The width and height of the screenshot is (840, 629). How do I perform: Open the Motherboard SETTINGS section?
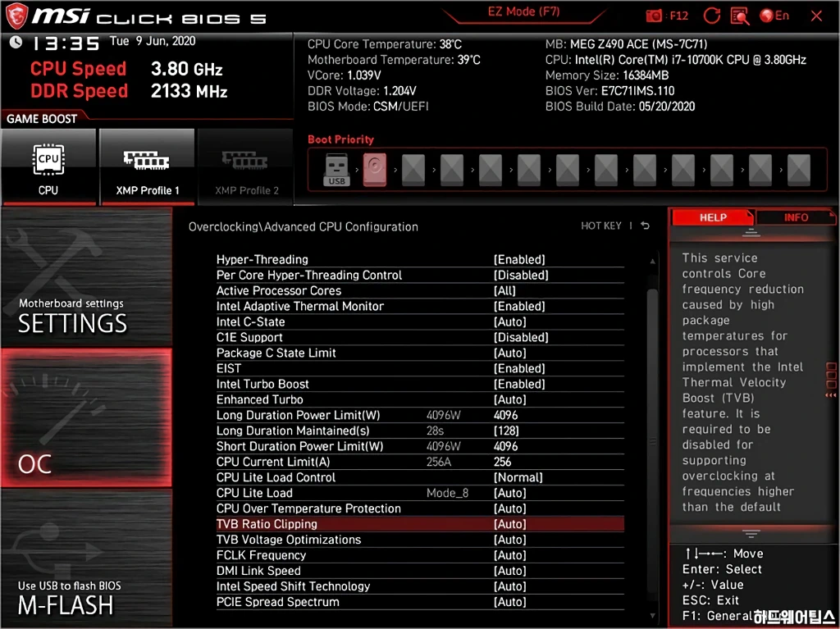tap(87, 277)
